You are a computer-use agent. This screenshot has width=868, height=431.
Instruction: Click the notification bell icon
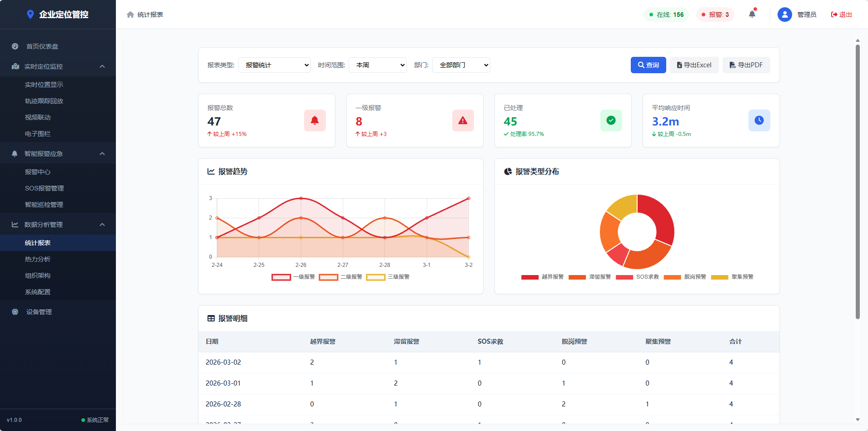[752, 14]
